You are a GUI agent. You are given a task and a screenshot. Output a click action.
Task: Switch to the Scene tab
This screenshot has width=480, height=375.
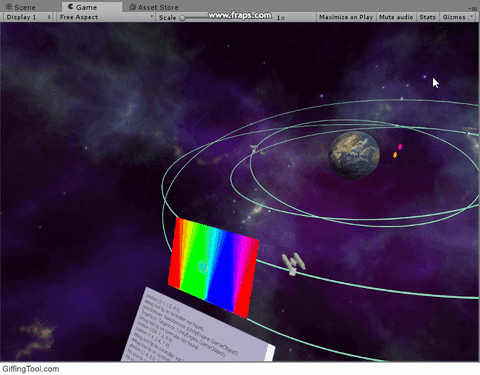(21, 7)
